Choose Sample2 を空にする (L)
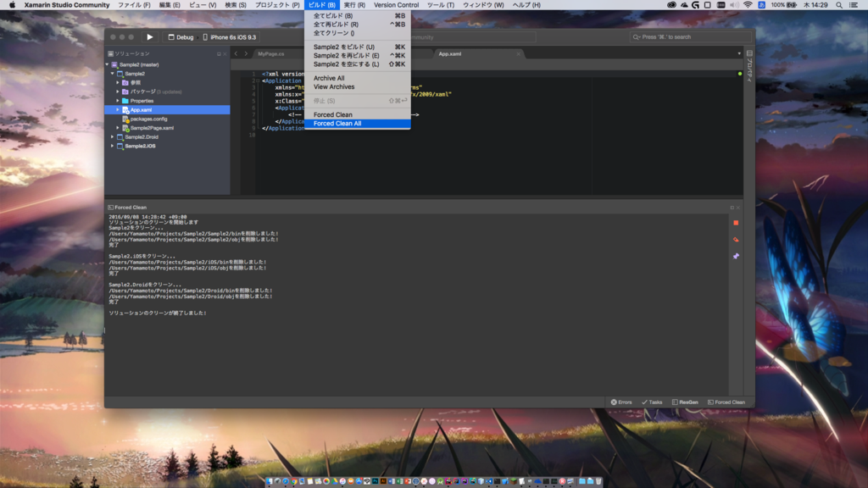 pos(358,64)
